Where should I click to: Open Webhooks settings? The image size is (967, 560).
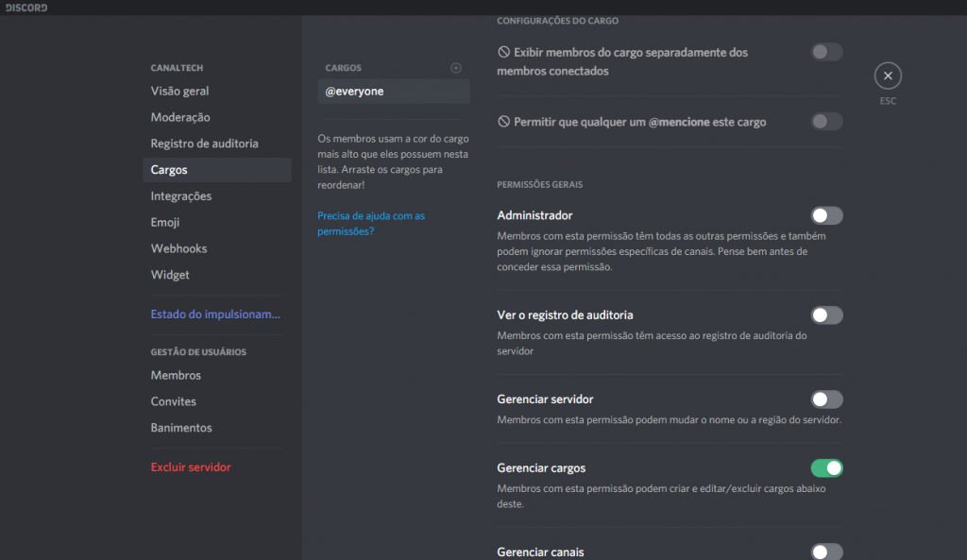point(217,248)
